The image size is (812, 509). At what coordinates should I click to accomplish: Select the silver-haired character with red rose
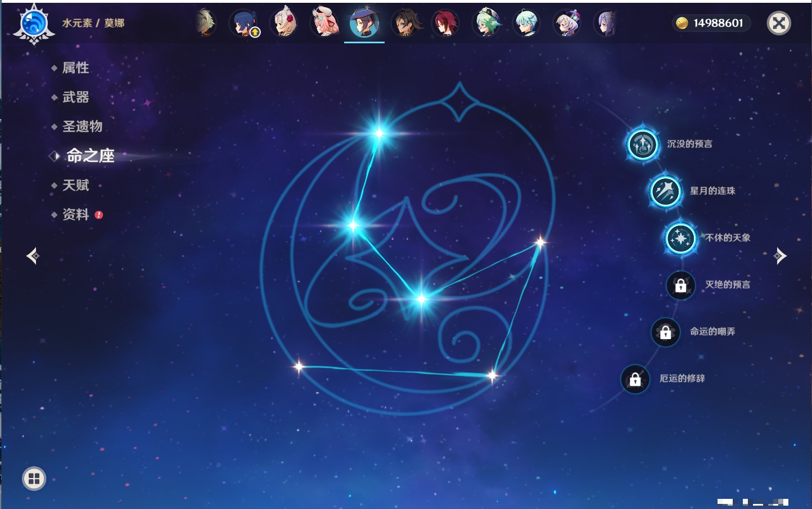click(x=285, y=23)
